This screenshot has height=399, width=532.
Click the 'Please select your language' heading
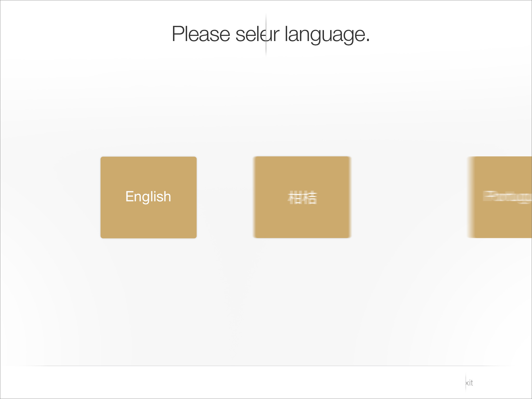(x=270, y=34)
